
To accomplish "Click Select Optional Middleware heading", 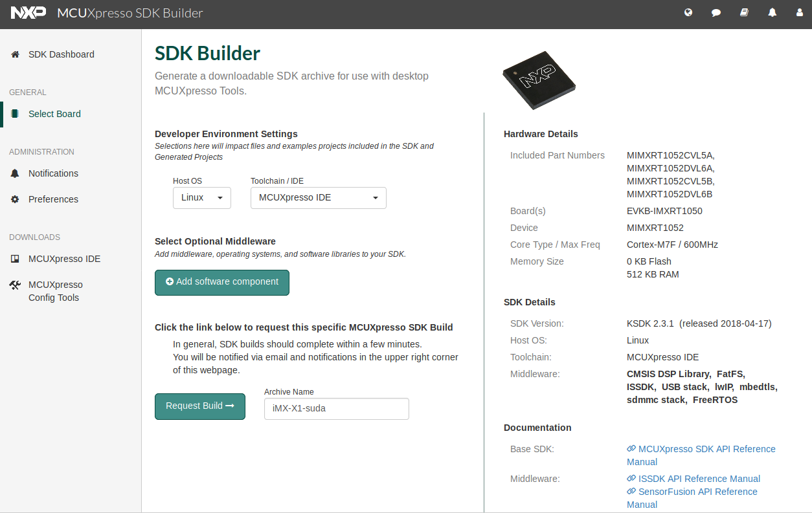I will [215, 241].
